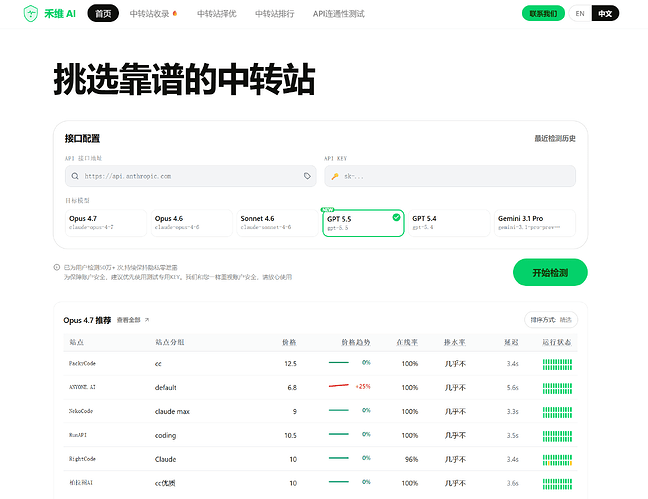Click the status bars in the cc优质 row

coord(557,484)
